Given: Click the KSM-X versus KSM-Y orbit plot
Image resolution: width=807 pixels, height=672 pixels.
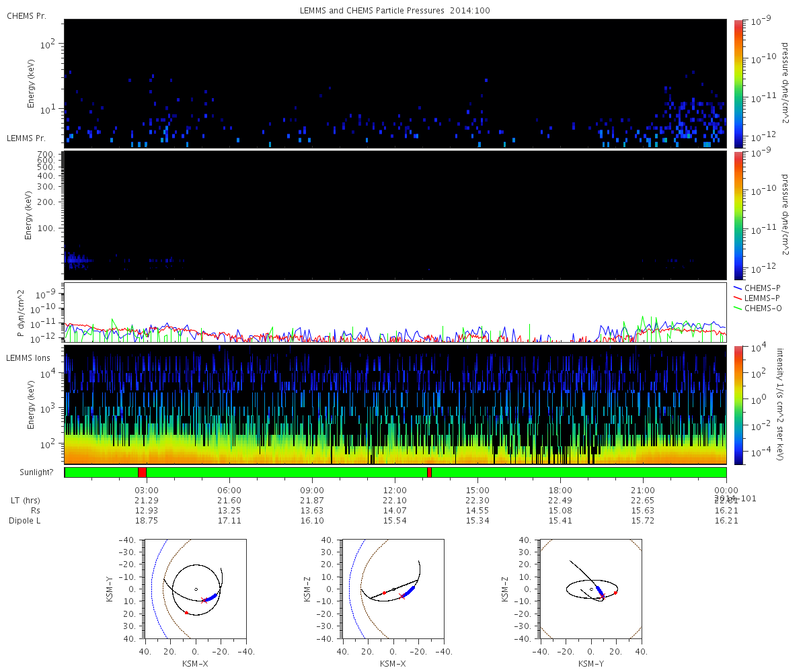Looking at the screenshot, I should pos(195,589).
